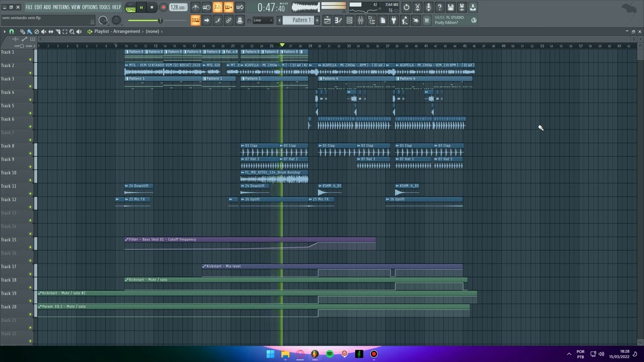Mute Track 19 via green dot
The height and width of the screenshot is (362, 644).
point(30,301)
